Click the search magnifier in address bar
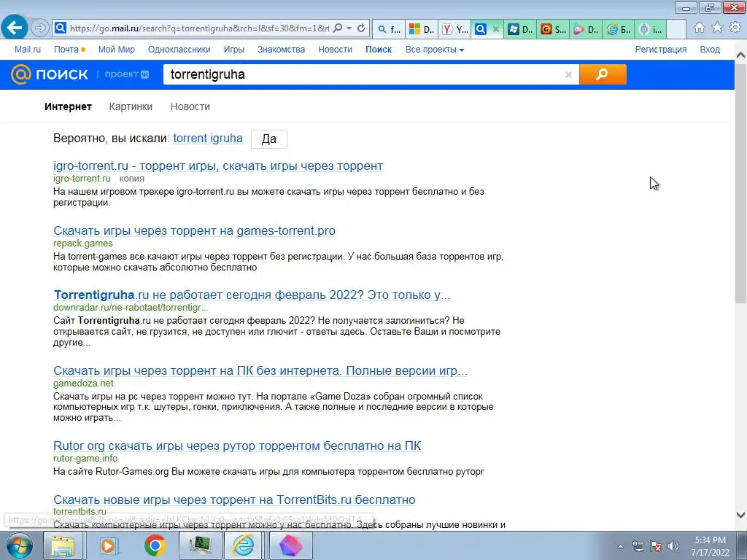747x560 pixels. pyautogui.click(x=337, y=28)
